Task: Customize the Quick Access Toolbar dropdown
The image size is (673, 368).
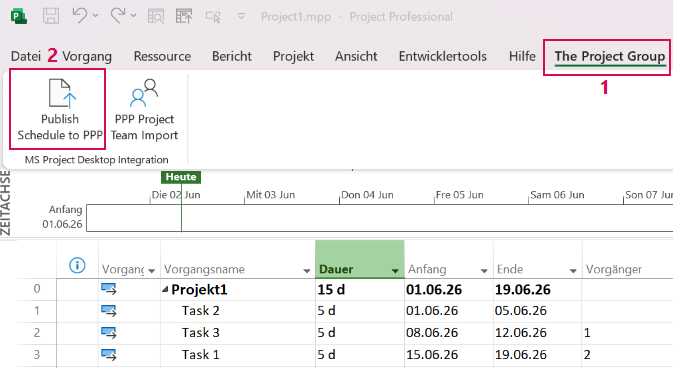Action: pos(242,16)
